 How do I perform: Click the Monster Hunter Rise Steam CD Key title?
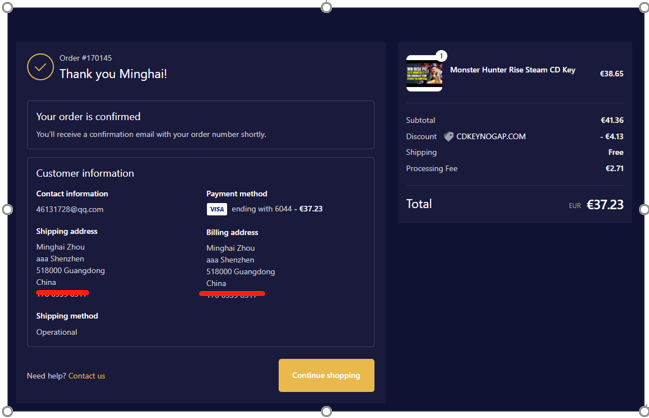point(512,70)
